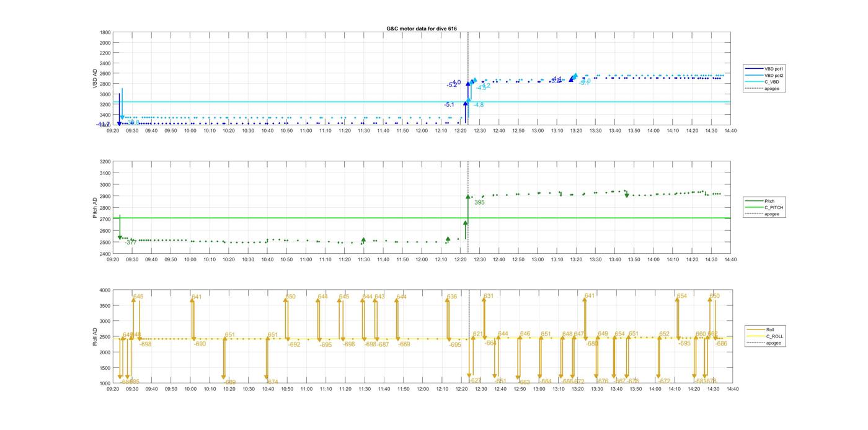Screen dimensions: 868x430
Task: Select the "VBD pot2" legend entry
Action: tap(774, 75)
